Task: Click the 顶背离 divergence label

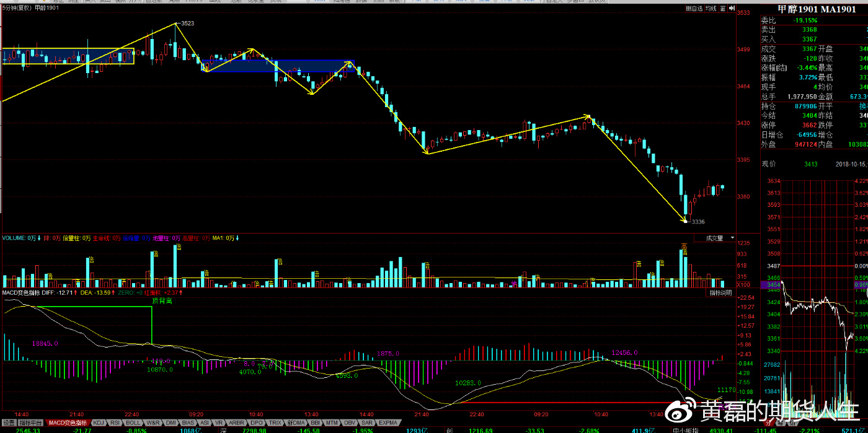Action: pos(163,301)
